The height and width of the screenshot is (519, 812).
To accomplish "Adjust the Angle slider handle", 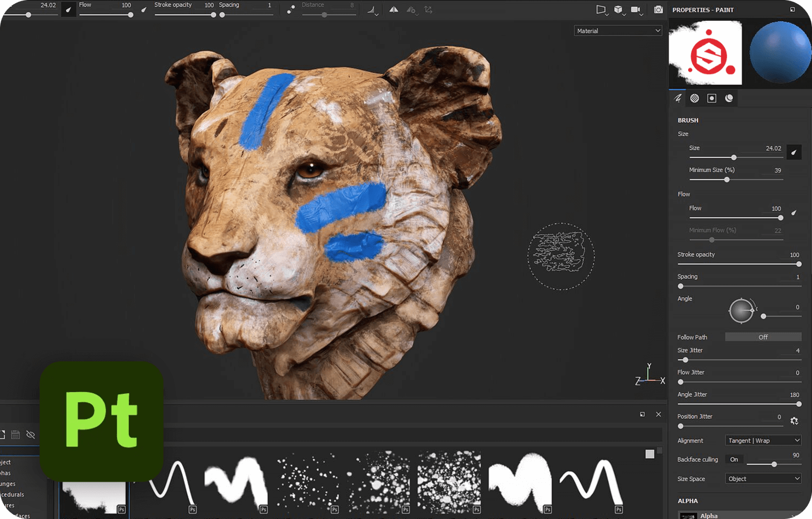I will click(763, 316).
